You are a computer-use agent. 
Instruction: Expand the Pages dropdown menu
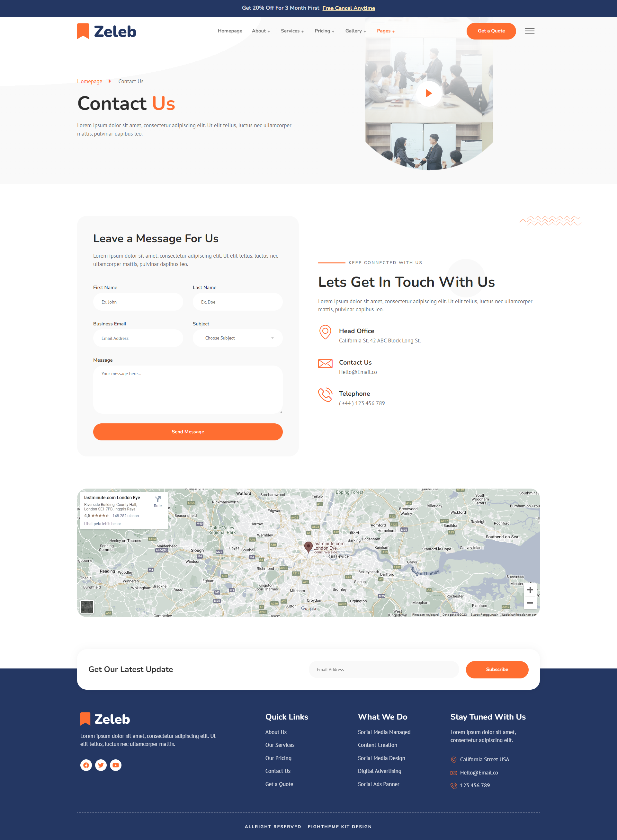385,31
